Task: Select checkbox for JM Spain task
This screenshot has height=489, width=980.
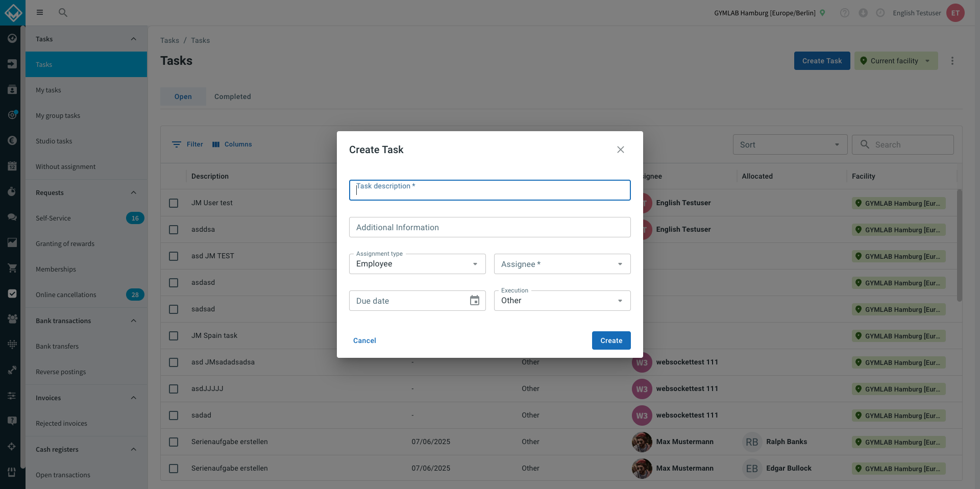Action: click(174, 336)
